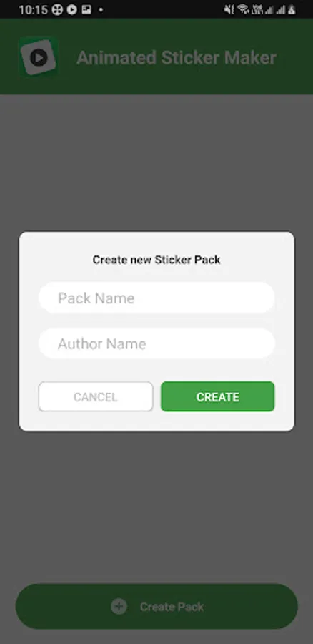Focus the Author Name input field

click(x=156, y=343)
